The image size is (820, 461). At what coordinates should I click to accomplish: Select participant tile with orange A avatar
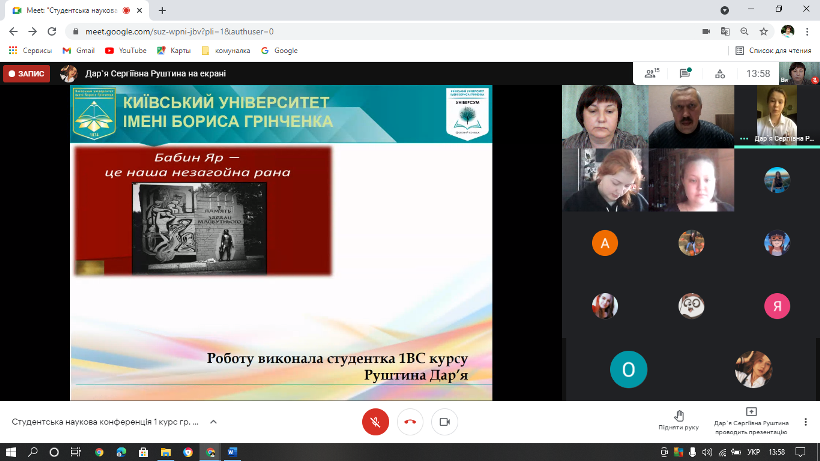coord(605,243)
